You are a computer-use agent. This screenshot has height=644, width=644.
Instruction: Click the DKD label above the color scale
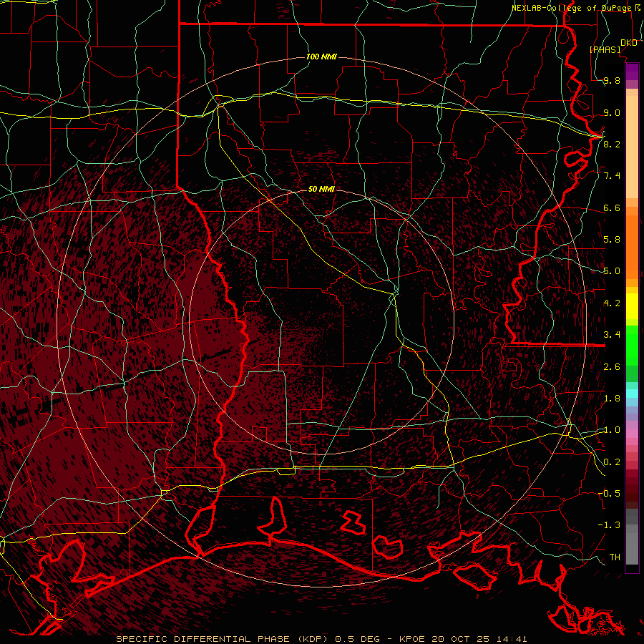pyautogui.click(x=628, y=43)
